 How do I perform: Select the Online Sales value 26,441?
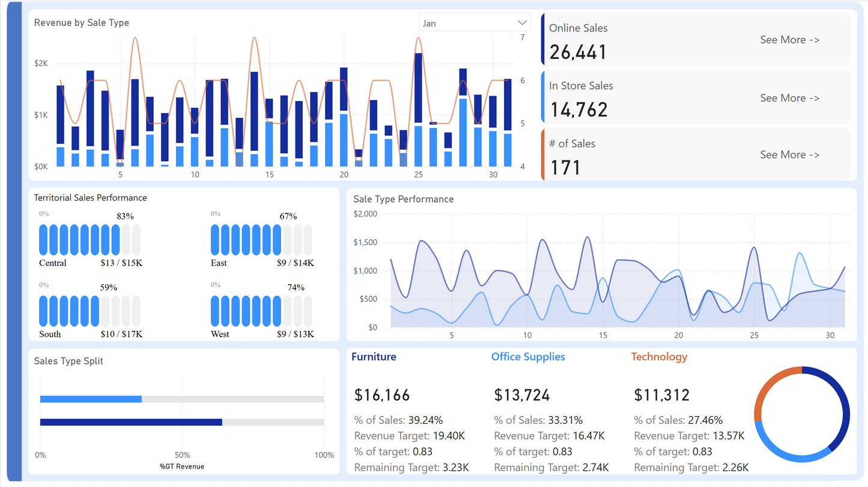578,52
